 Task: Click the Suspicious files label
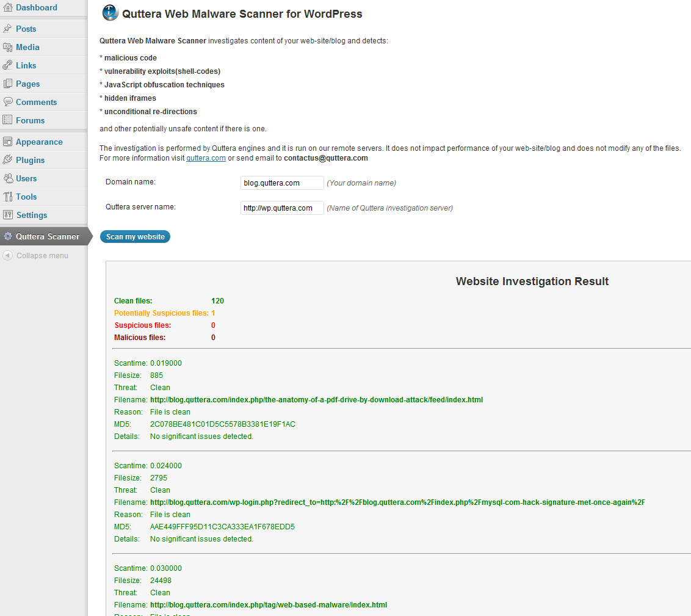click(x=143, y=325)
